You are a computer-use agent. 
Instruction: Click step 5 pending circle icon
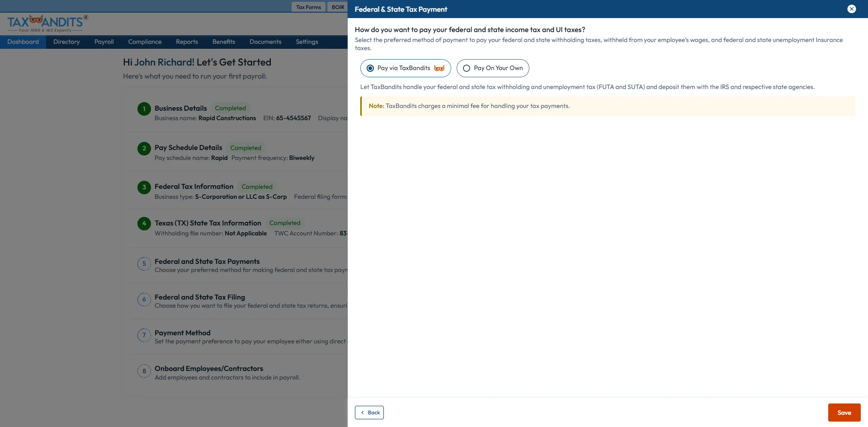click(x=144, y=263)
